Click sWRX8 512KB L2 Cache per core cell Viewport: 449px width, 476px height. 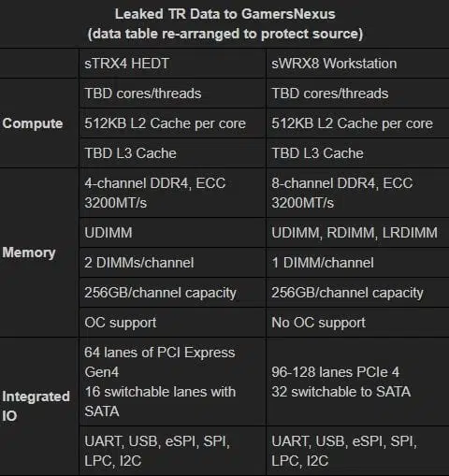tap(357, 123)
